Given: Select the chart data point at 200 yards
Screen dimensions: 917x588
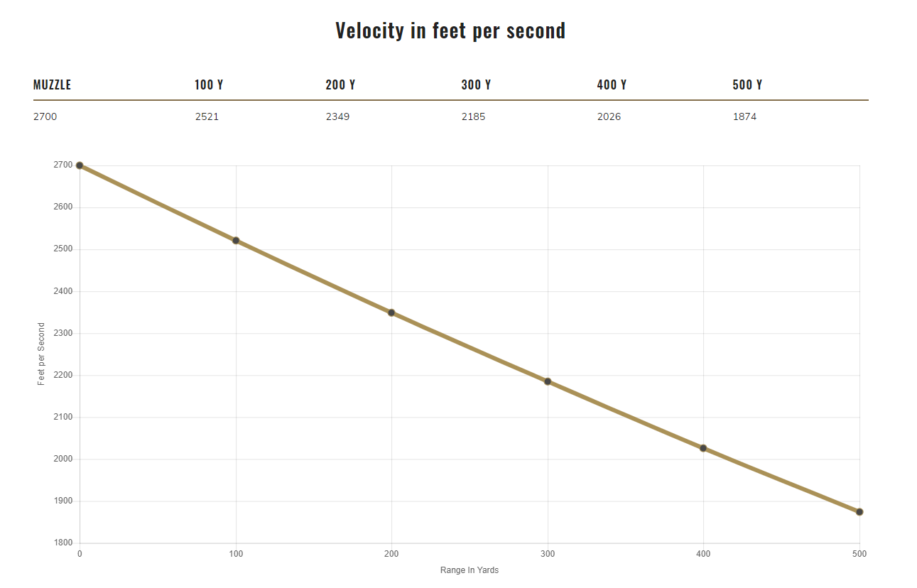Looking at the screenshot, I should pyautogui.click(x=391, y=312).
